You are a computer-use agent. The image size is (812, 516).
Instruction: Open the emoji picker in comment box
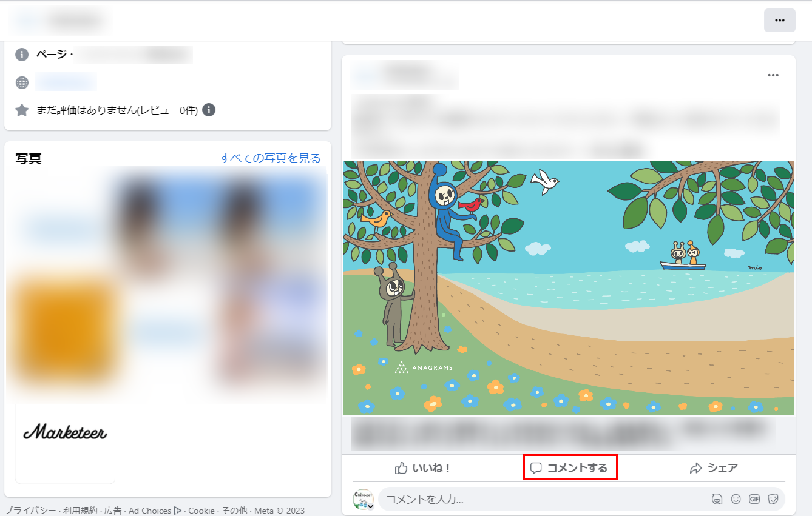pyautogui.click(x=736, y=499)
